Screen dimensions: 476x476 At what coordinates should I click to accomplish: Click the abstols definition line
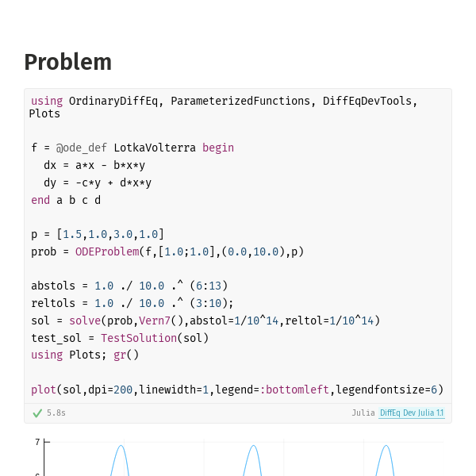click(x=129, y=286)
